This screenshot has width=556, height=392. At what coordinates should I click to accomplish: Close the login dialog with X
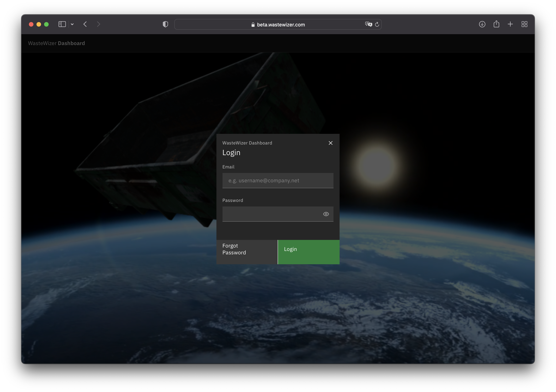pos(330,143)
